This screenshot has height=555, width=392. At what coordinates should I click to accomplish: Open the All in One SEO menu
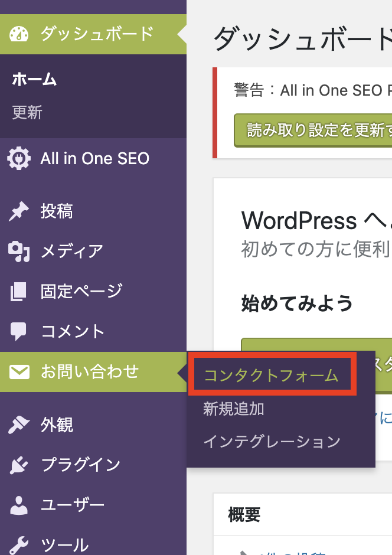point(93,158)
